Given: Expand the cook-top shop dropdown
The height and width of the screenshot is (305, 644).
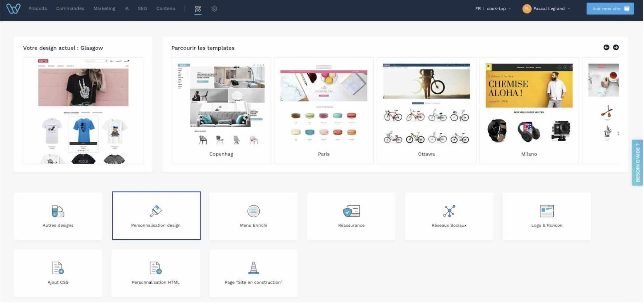Looking at the screenshot, I should pos(499,9).
